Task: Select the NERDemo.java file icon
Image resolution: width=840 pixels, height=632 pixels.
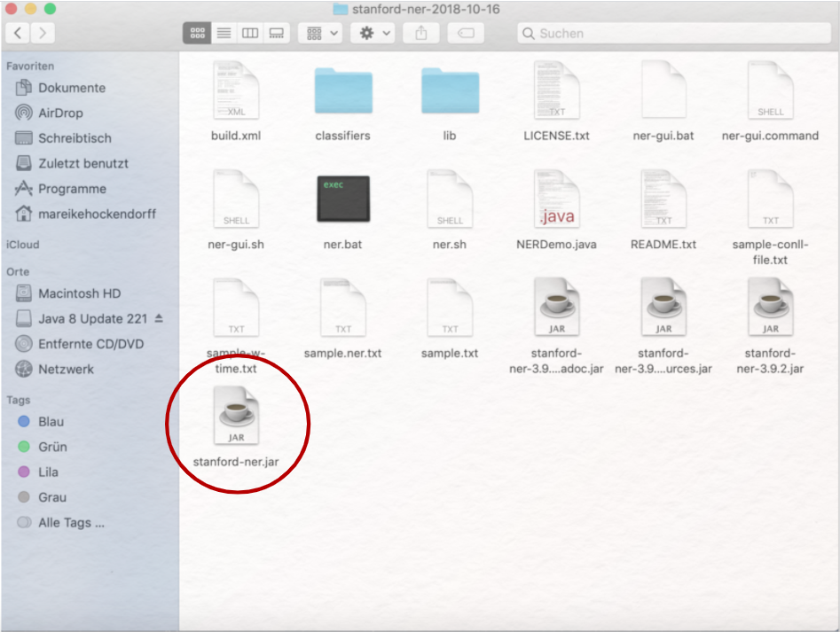Action: point(557,199)
